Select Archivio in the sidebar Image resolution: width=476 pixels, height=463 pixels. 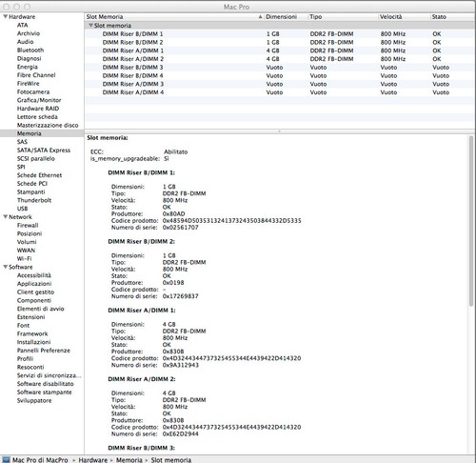tap(29, 33)
